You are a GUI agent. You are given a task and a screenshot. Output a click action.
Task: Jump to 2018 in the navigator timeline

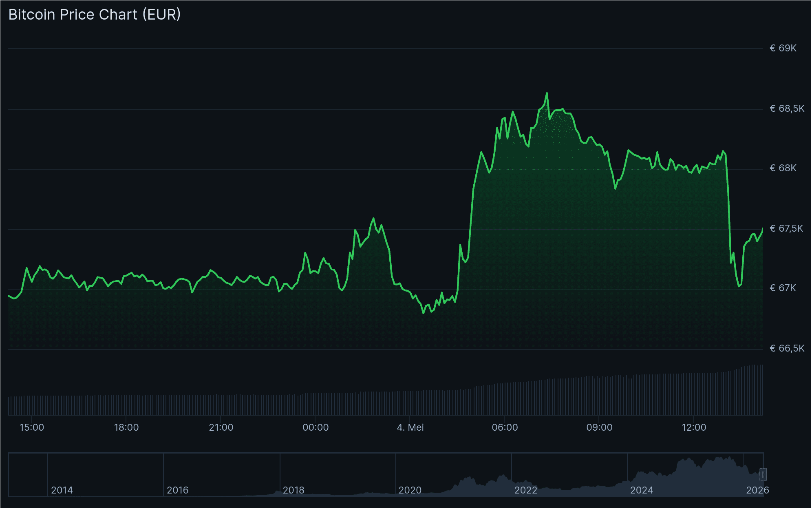(x=293, y=490)
